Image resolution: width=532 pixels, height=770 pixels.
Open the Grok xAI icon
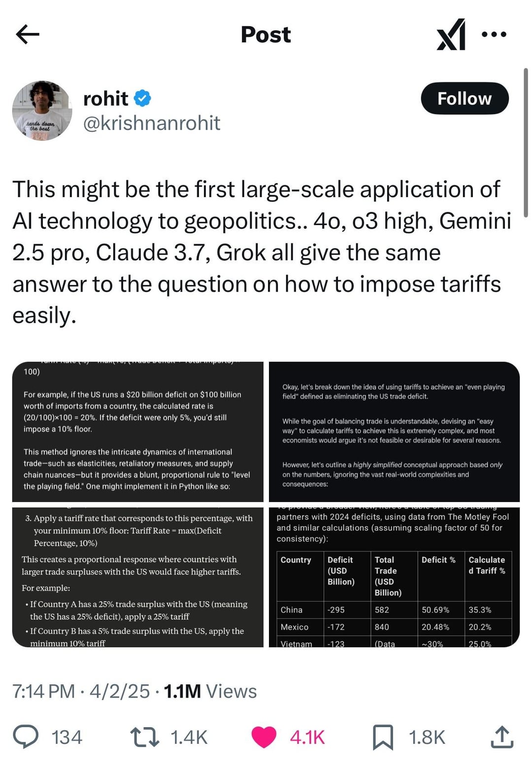click(x=451, y=34)
